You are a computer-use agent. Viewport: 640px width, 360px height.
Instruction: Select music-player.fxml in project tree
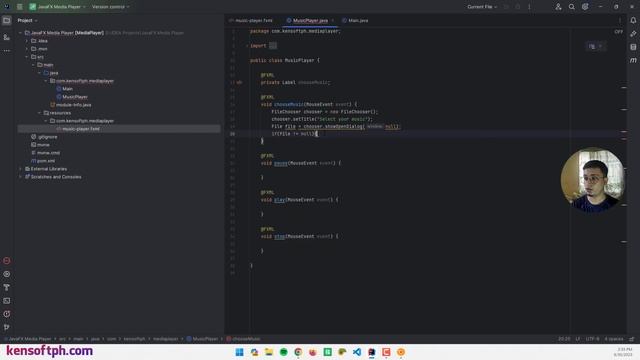pyautogui.click(x=80, y=129)
